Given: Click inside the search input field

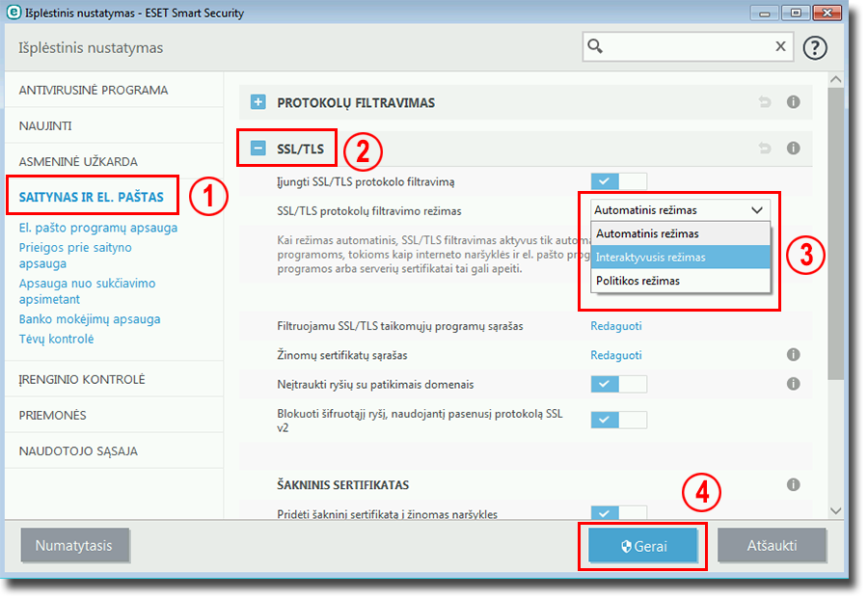Looking at the screenshot, I should click(688, 46).
